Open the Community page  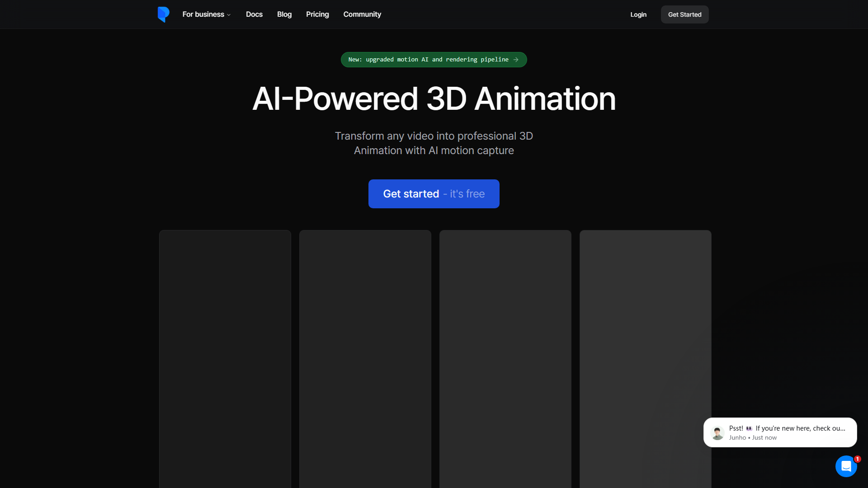[362, 14]
